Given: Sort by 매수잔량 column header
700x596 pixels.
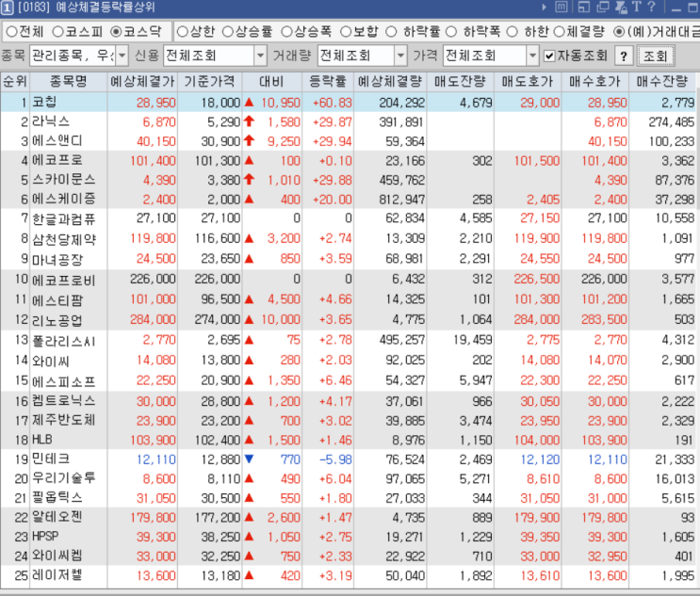Looking at the screenshot, I should click(x=662, y=82).
